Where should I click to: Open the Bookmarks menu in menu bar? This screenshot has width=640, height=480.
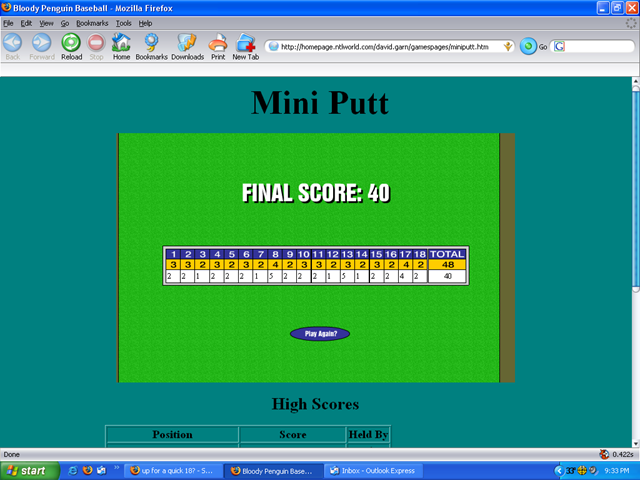tap(92, 22)
